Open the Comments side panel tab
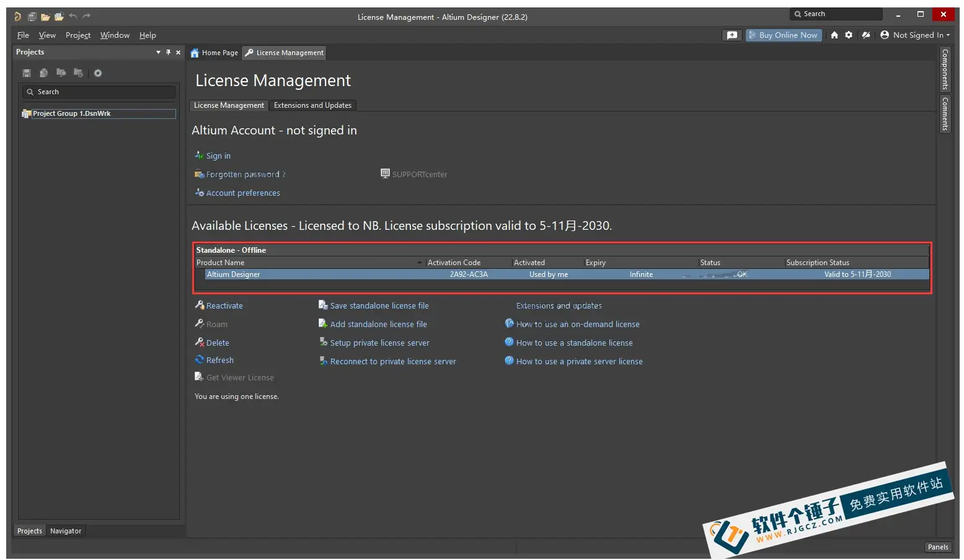This screenshot has height=560, width=964. click(945, 113)
